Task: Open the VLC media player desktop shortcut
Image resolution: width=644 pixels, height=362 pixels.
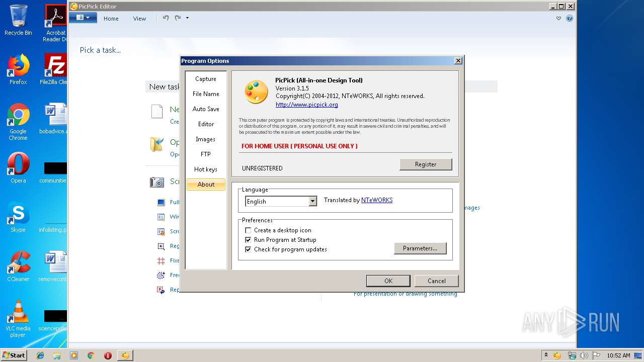Action: tap(18, 319)
